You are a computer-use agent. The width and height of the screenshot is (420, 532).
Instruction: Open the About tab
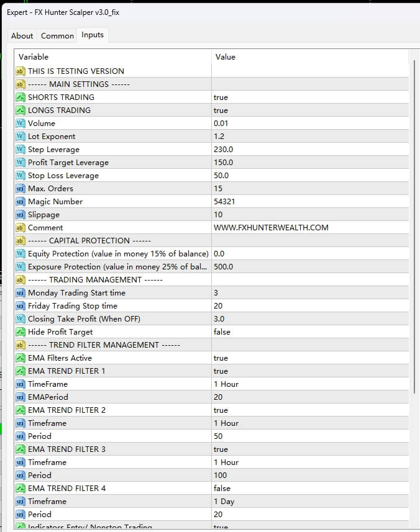point(22,35)
